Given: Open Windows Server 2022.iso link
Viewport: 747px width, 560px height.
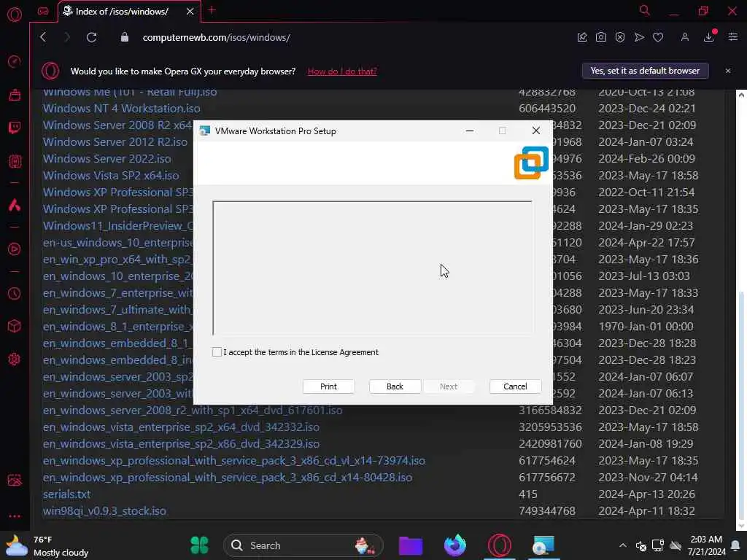Looking at the screenshot, I should (x=107, y=158).
